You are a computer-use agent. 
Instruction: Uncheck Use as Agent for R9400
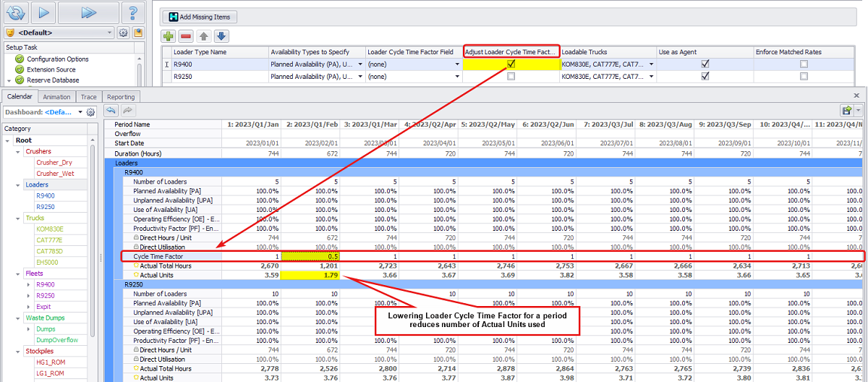pyautogui.click(x=705, y=64)
